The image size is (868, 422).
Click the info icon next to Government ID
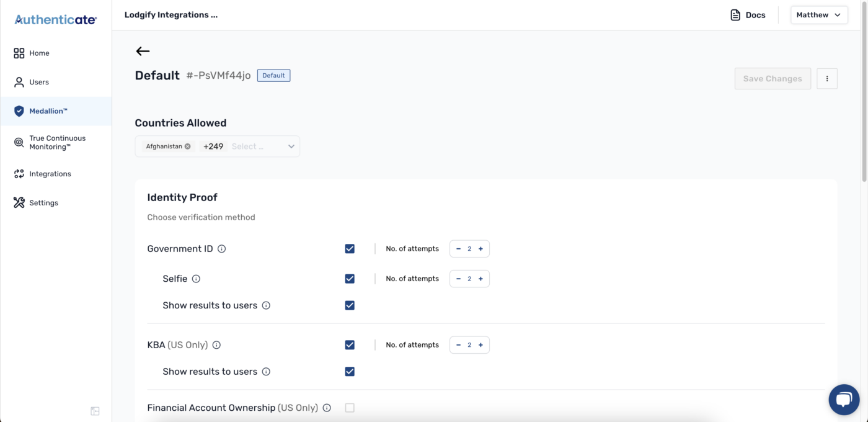tap(222, 248)
